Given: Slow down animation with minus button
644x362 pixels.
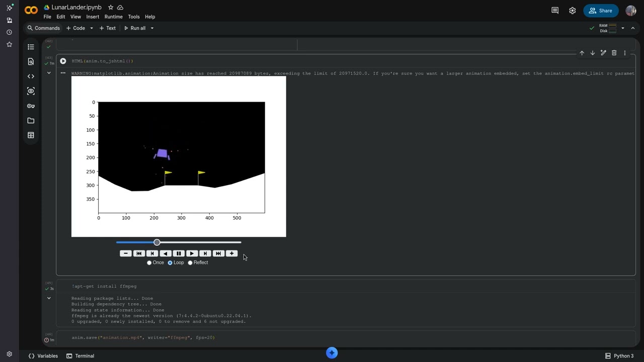Looking at the screenshot, I should tap(126, 253).
